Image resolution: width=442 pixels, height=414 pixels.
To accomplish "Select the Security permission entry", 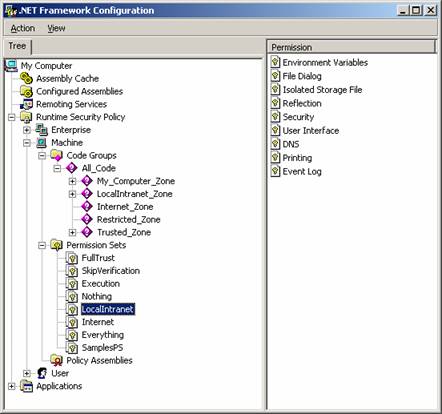I will point(298,117).
